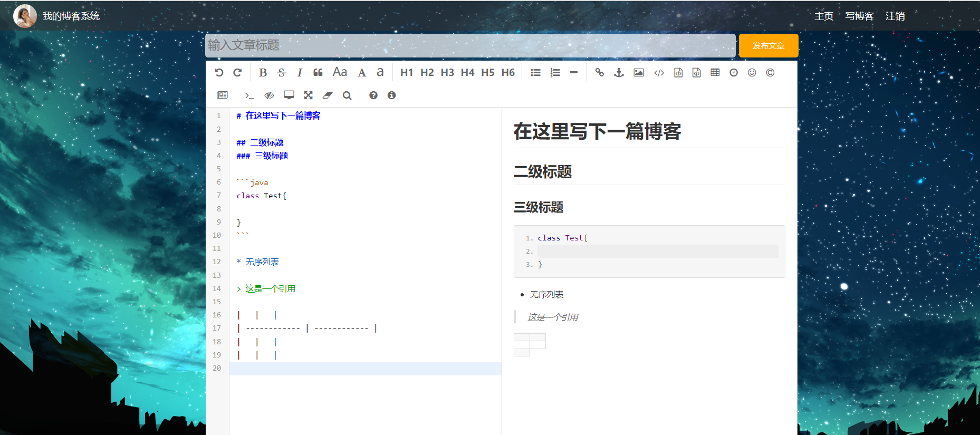Convert selection to uppercase with A icon
Image resolution: width=980 pixels, height=435 pixels.
coord(362,73)
